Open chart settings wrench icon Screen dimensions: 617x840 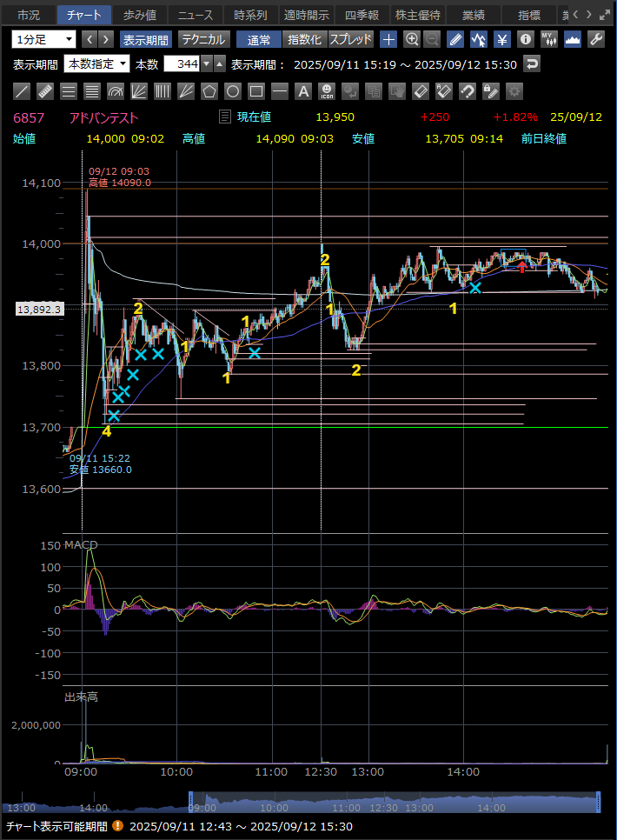click(x=596, y=39)
